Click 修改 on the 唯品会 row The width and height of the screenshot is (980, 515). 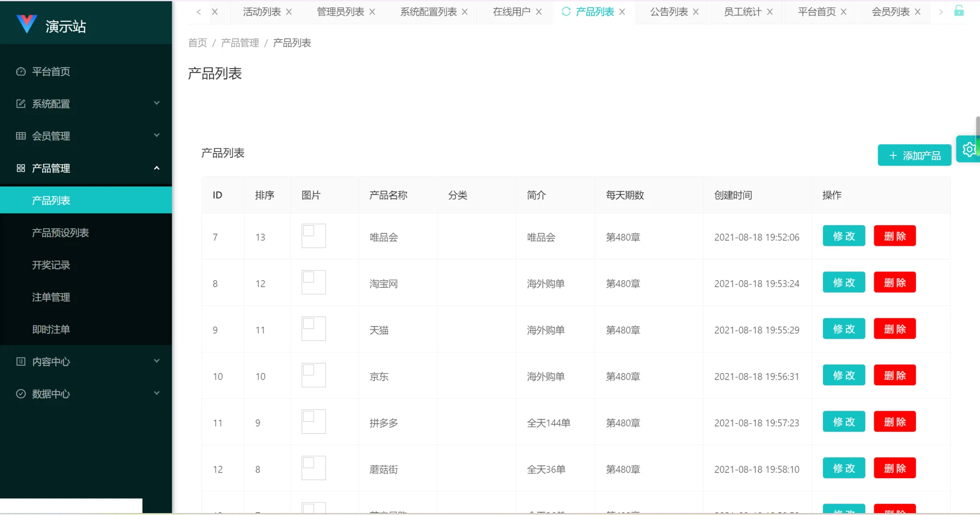point(843,236)
